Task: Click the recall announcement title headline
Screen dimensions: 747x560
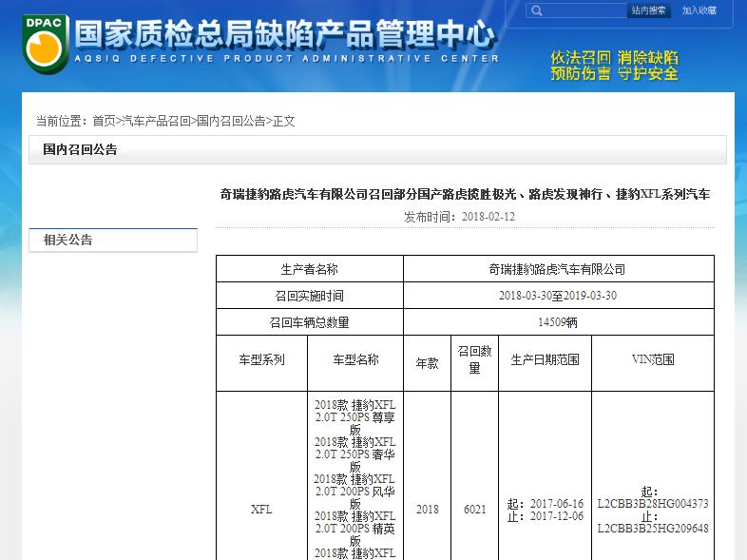Action: click(465, 195)
